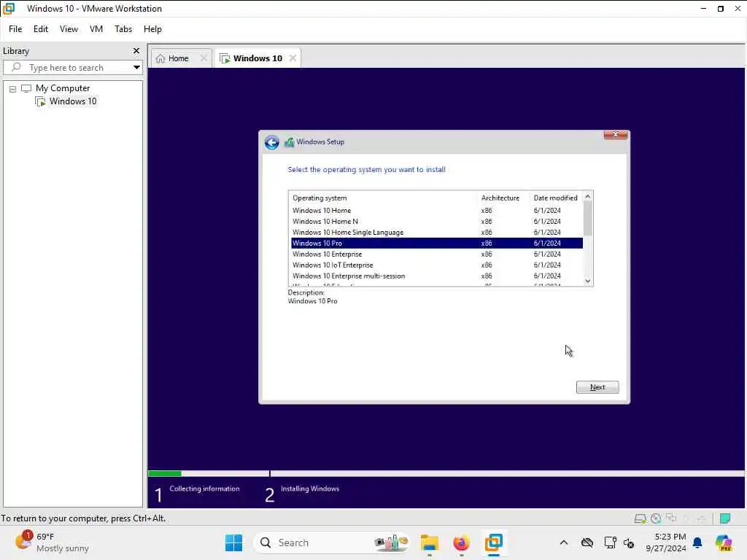
Task: Select Windows 10 Enterprise edition
Action: 437,254
